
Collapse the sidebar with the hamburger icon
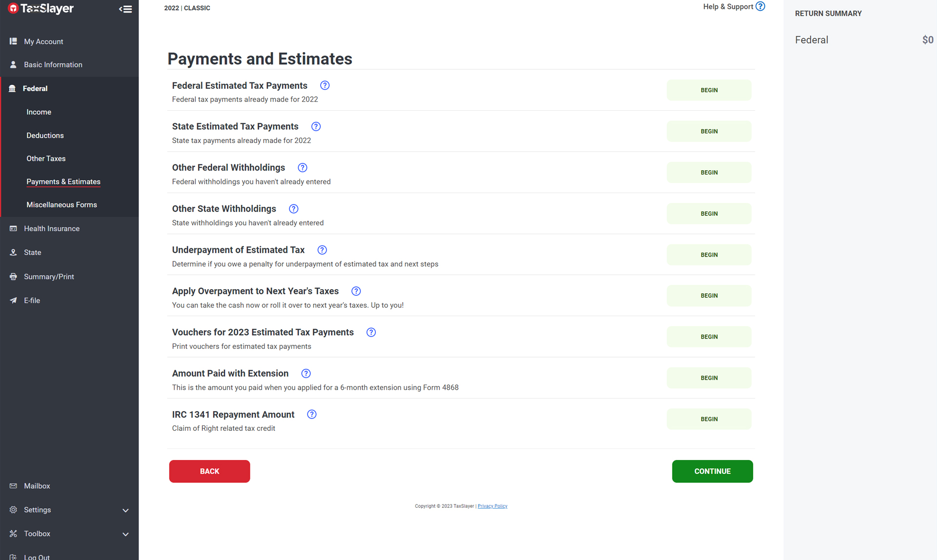125,9
